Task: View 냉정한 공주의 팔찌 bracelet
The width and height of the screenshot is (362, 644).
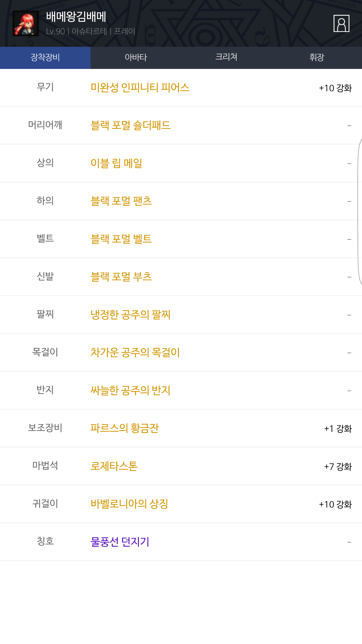Action: tap(130, 315)
